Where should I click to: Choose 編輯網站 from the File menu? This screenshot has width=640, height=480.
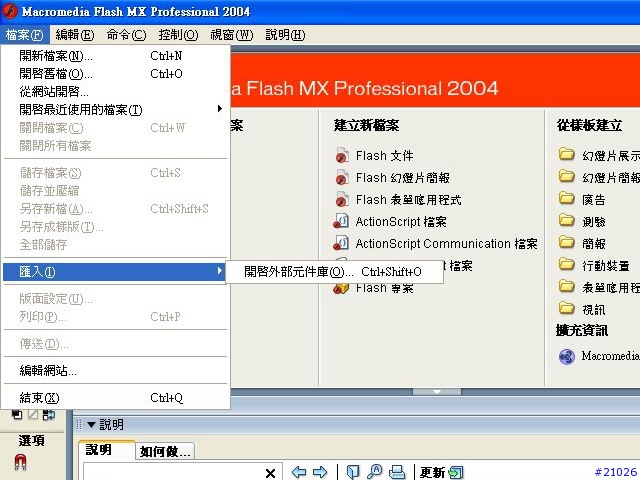click(115, 371)
